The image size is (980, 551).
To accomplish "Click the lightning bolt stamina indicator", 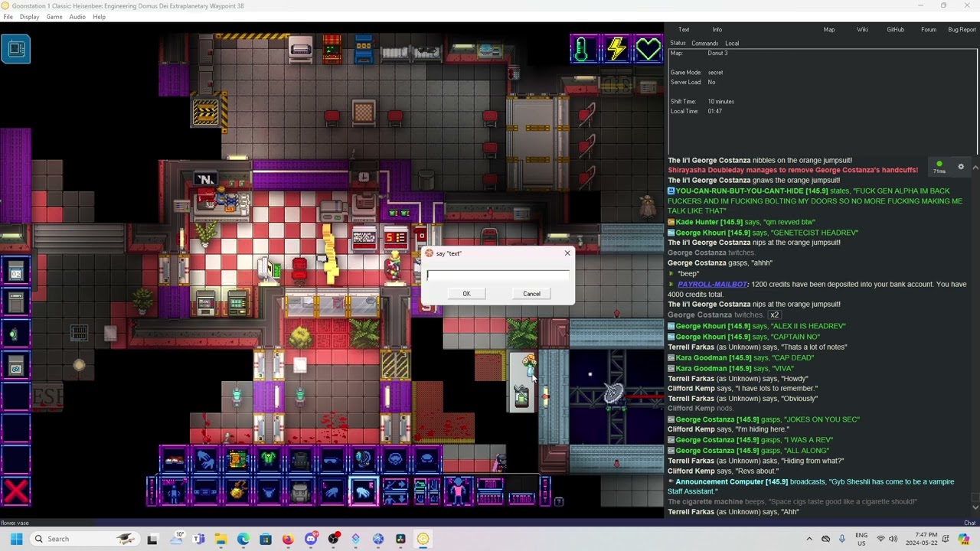I will click(x=616, y=49).
